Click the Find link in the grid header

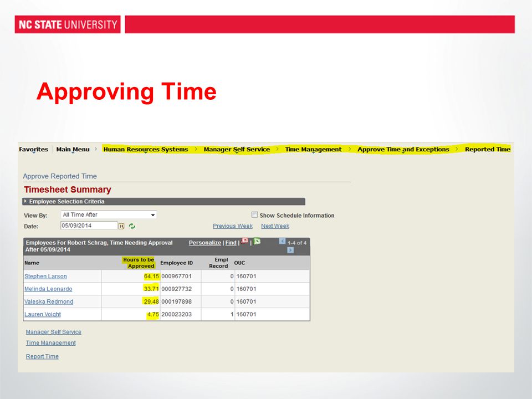click(x=231, y=243)
